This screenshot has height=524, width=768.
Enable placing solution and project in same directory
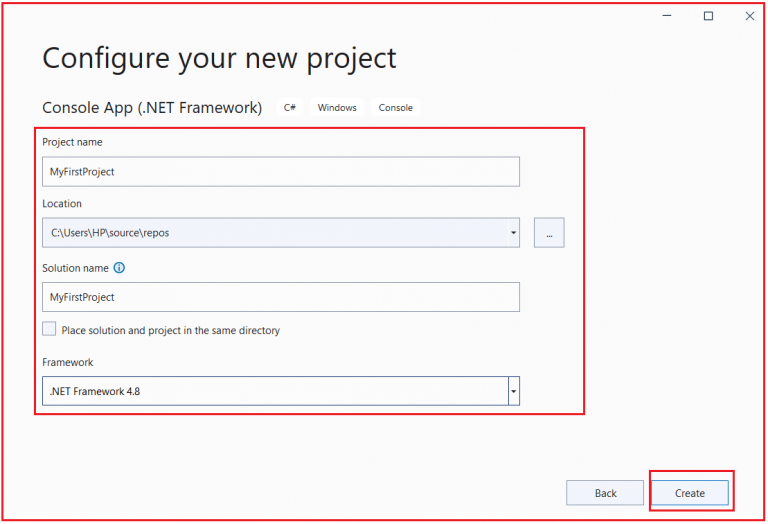49,329
